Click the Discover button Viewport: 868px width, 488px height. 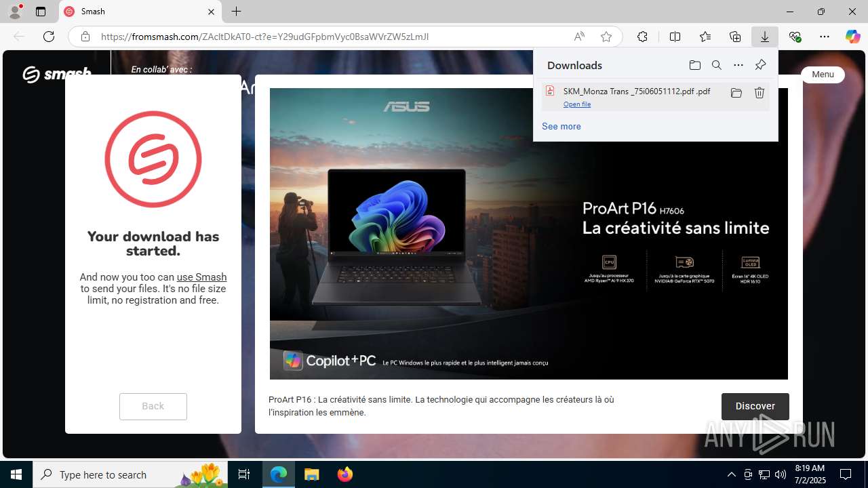755,406
